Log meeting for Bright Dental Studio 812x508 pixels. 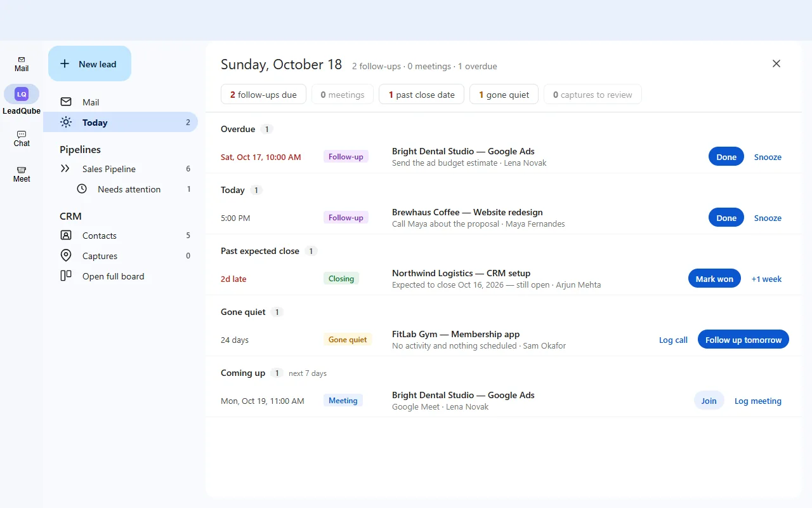(x=758, y=401)
